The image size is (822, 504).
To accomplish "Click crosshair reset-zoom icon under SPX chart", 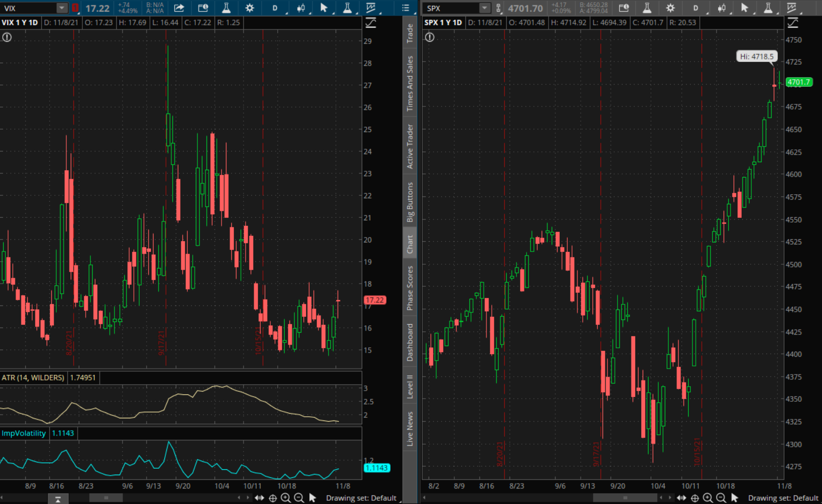I will pos(695,498).
